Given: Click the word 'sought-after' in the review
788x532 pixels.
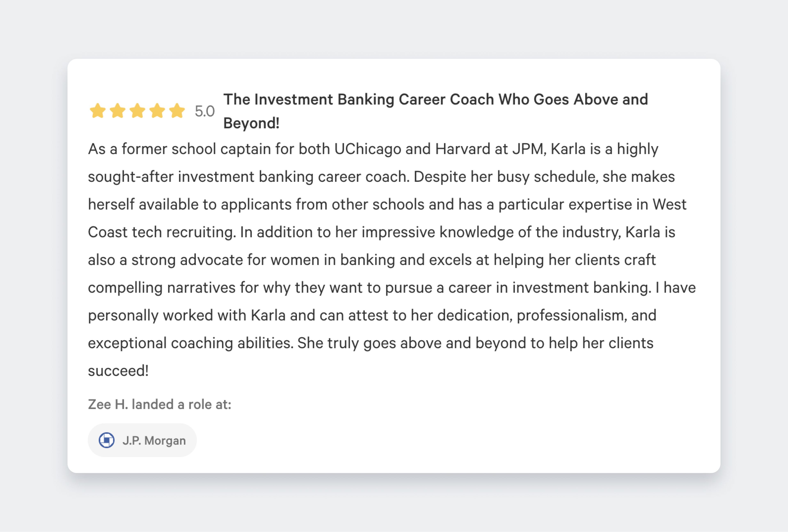Looking at the screenshot, I should point(131,177).
